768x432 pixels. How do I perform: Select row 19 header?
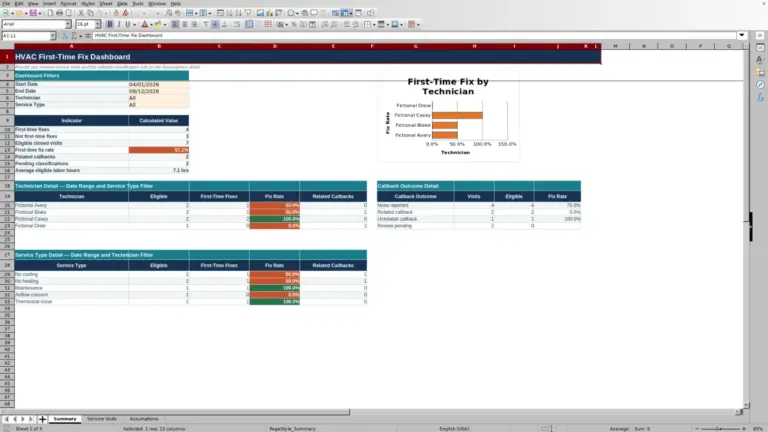coord(7,196)
